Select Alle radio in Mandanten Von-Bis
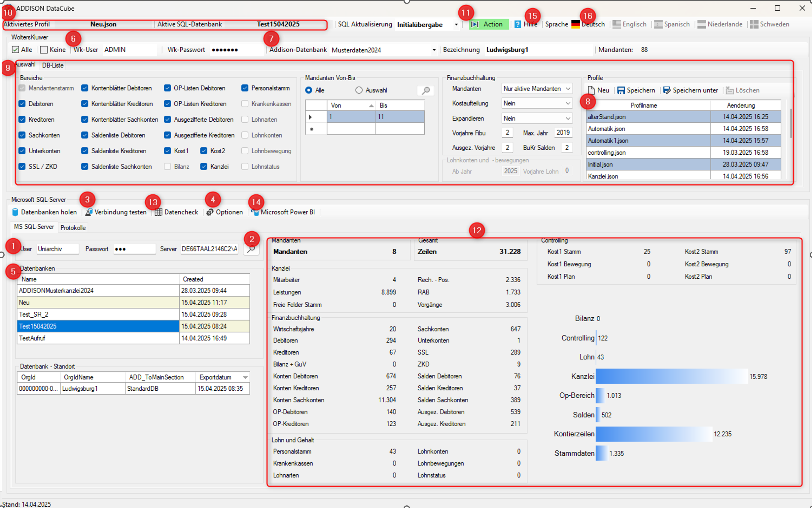This screenshot has width=812, height=508. coord(308,90)
